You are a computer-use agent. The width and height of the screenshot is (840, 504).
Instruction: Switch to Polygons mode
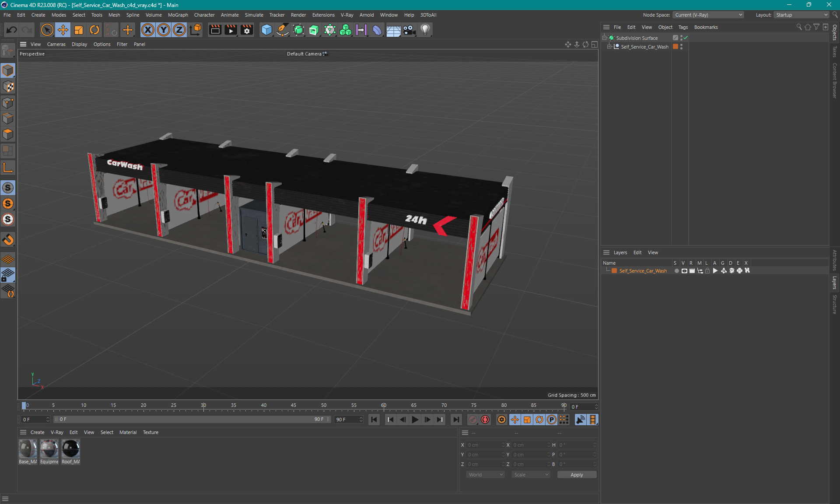pos(8,134)
